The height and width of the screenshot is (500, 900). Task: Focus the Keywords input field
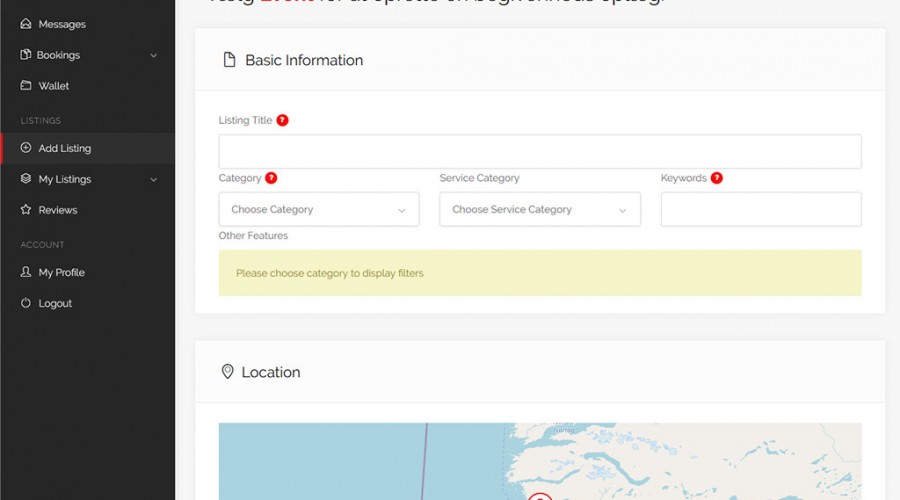pos(761,210)
